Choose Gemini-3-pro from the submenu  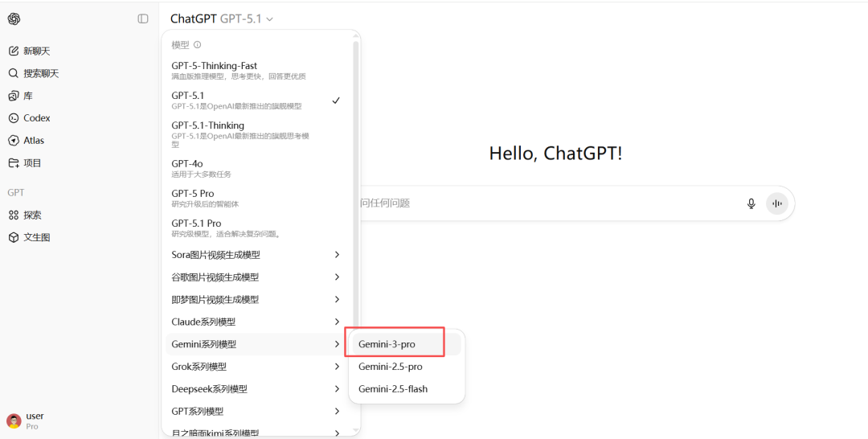[x=407, y=344]
